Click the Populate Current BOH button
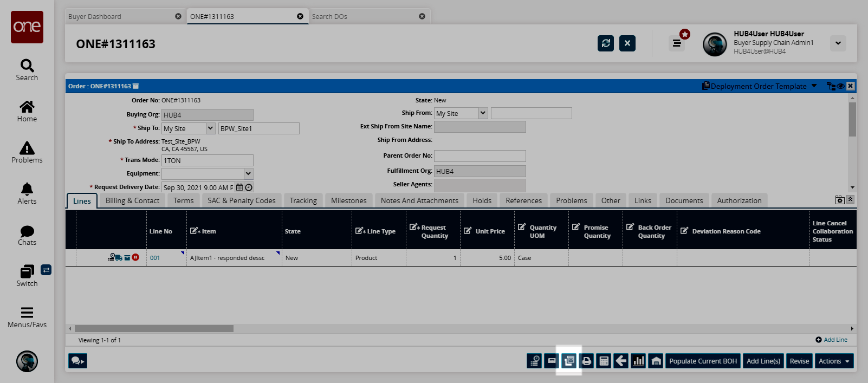868x383 pixels. click(703, 361)
